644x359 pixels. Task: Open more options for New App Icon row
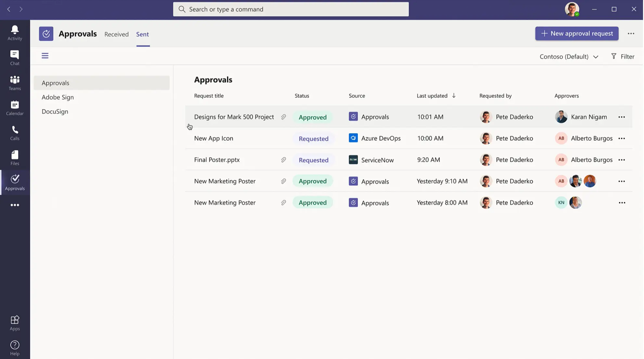pos(622,138)
